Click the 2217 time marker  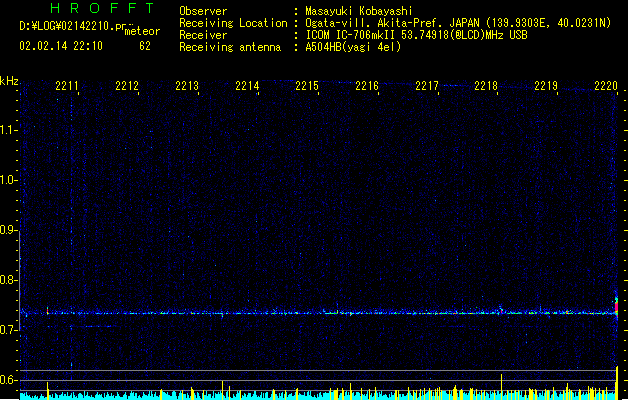427,86
